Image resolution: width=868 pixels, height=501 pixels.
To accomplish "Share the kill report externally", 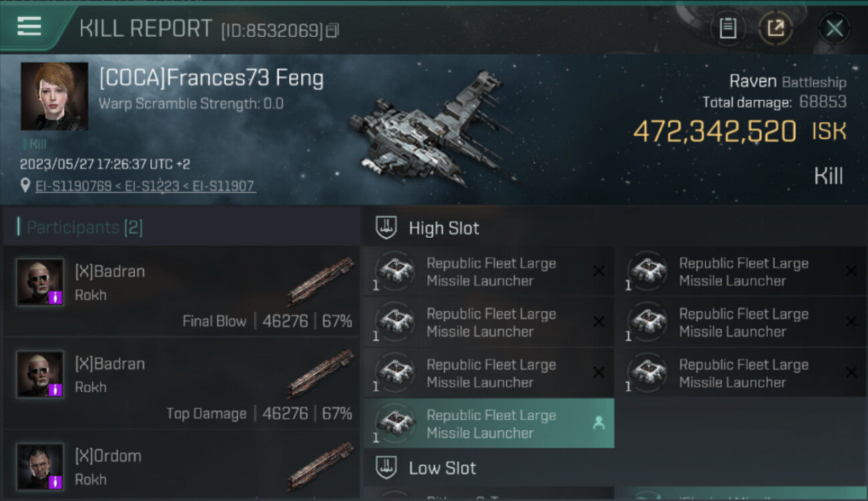I will pyautogui.click(x=775, y=28).
